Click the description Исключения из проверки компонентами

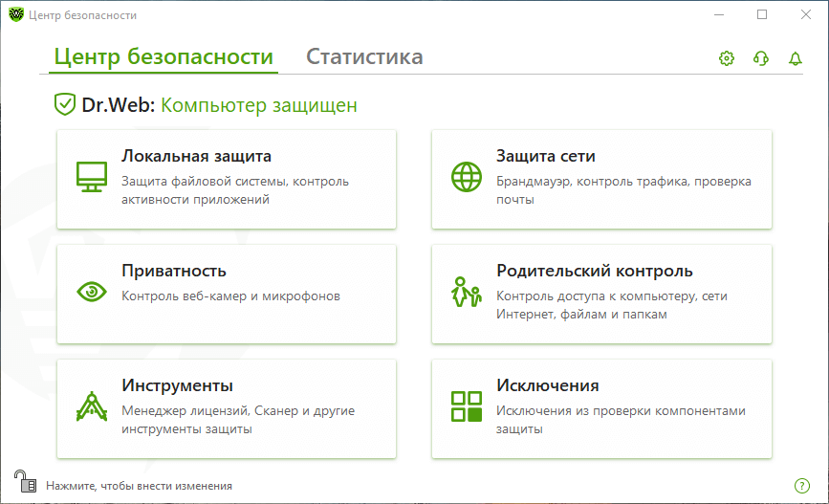tap(621, 420)
